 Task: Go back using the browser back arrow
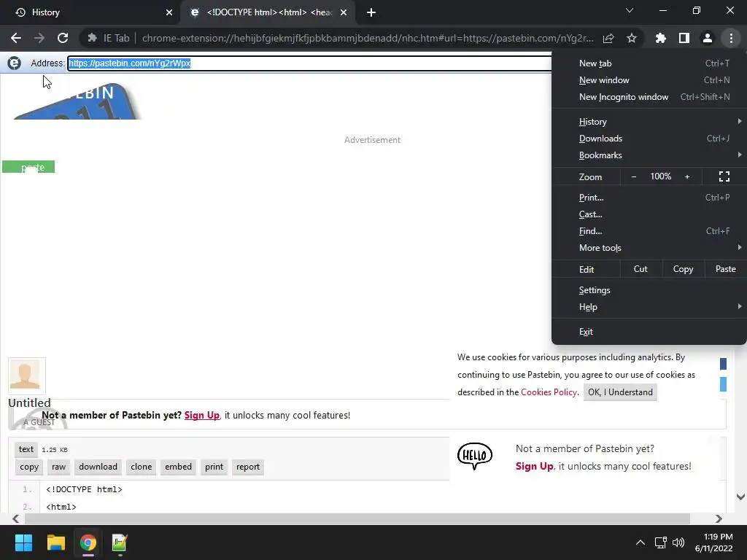tap(16, 38)
